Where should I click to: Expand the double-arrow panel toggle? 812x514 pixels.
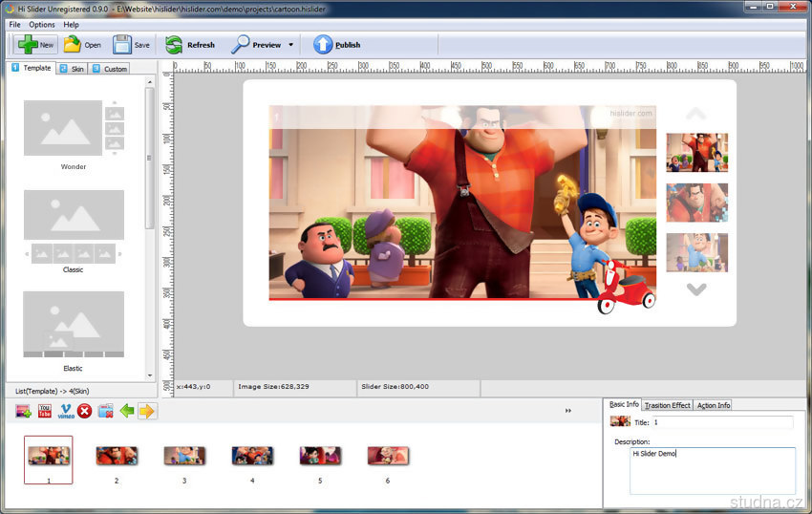pos(568,411)
